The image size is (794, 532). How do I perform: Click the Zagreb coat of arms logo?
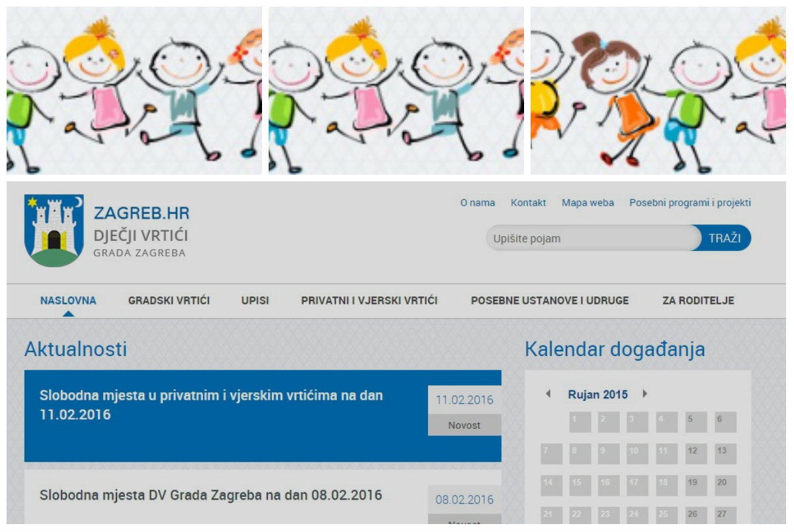54,230
